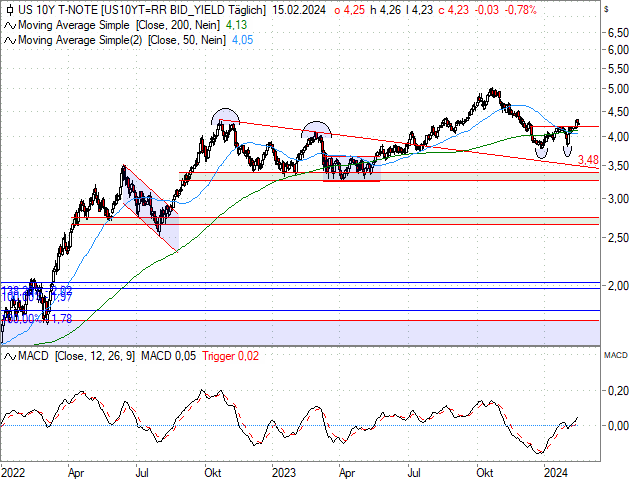Click the Okt label just before 2024

click(x=484, y=473)
